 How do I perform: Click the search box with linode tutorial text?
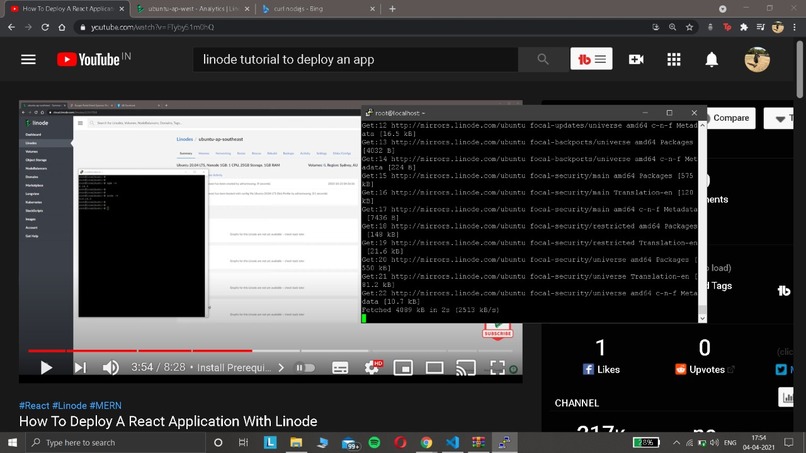355,60
